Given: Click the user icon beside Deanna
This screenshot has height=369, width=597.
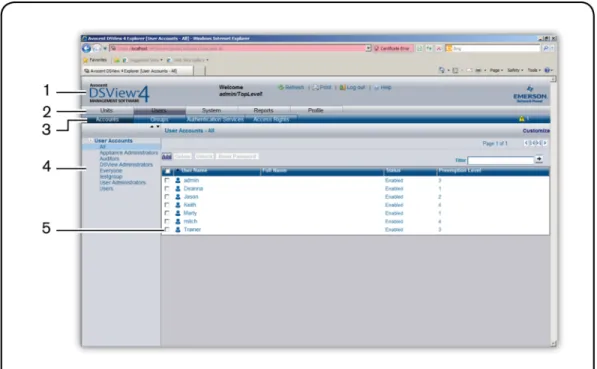Looking at the screenshot, I should coord(177,188).
